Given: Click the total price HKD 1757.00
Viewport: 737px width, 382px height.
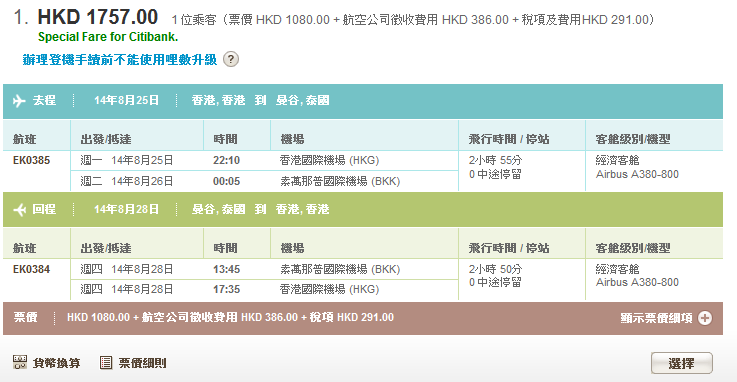Looking at the screenshot, I should click(x=98, y=17).
